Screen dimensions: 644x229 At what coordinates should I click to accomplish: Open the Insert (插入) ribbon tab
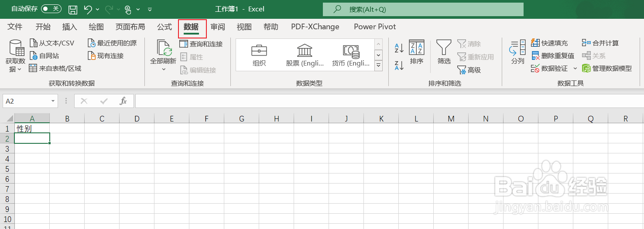point(70,27)
